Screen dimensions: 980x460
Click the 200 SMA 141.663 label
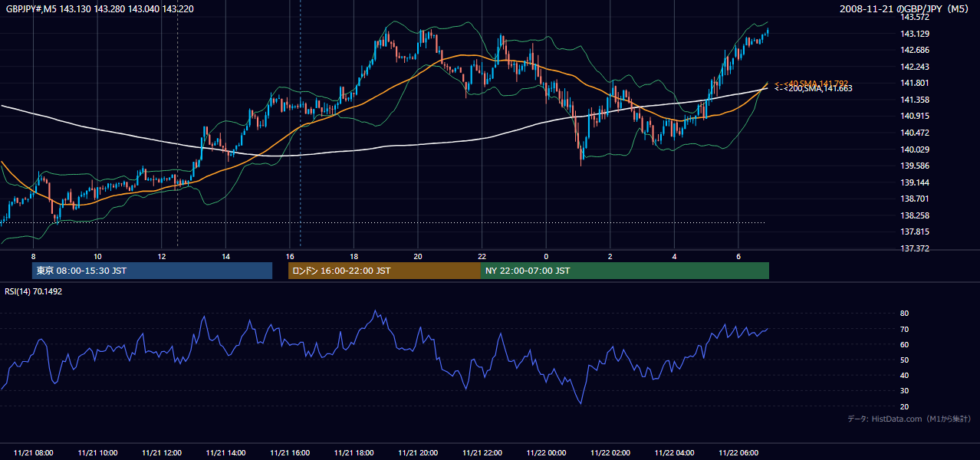(813, 89)
